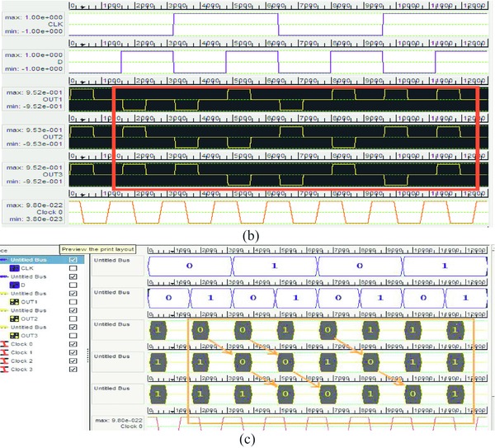Screen dimensions: 495x448
Task: Click the purple D square waveform
Action: point(278,62)
